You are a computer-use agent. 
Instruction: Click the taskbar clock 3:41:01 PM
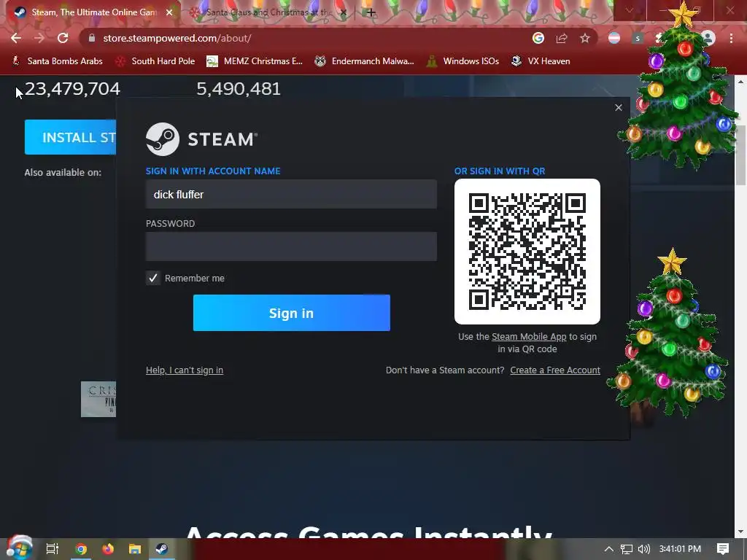pos(680,549)
